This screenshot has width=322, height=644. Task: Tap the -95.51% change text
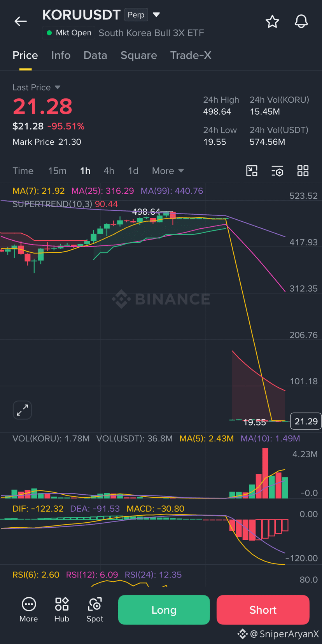coord(66,126)
